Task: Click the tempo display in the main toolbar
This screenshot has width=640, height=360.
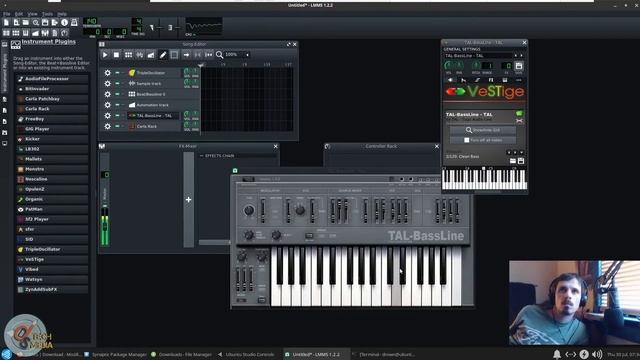Action: (91, 21)
